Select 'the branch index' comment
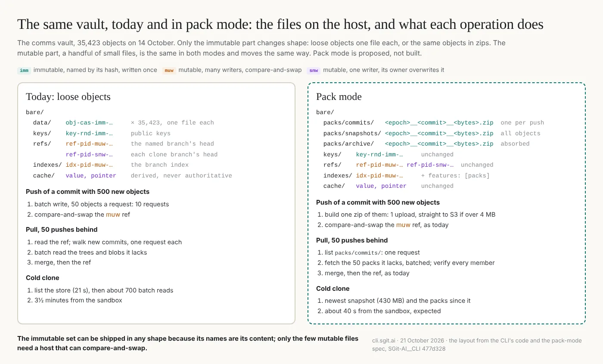Screen dimensions: 603x364 tap(160, 165)
